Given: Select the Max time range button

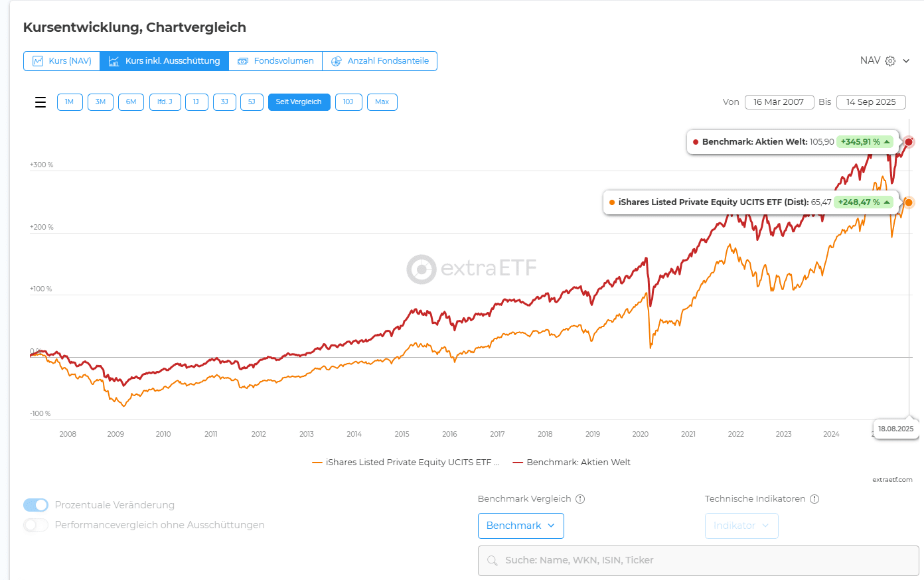Looking at the screenshot, I should (382, 102).
